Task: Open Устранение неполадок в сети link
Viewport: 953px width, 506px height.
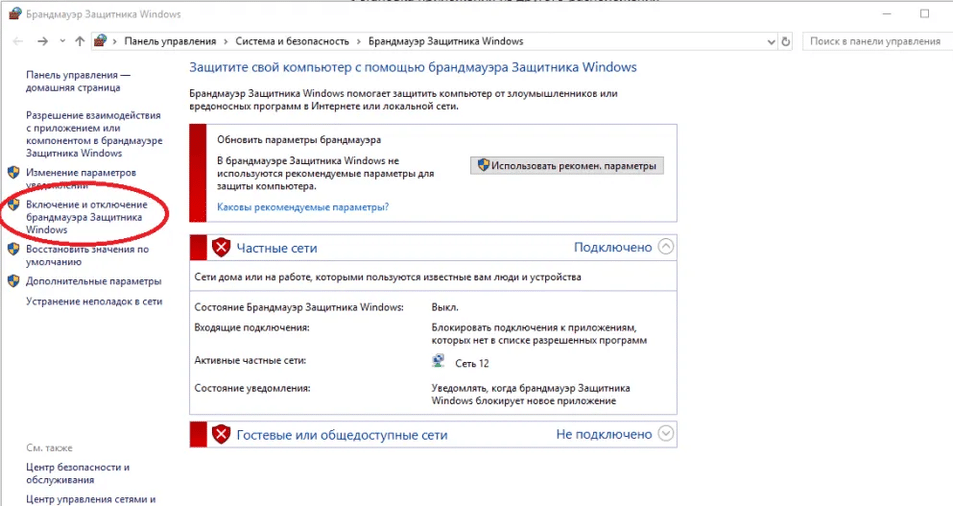Action: click(x=94, y=301)
